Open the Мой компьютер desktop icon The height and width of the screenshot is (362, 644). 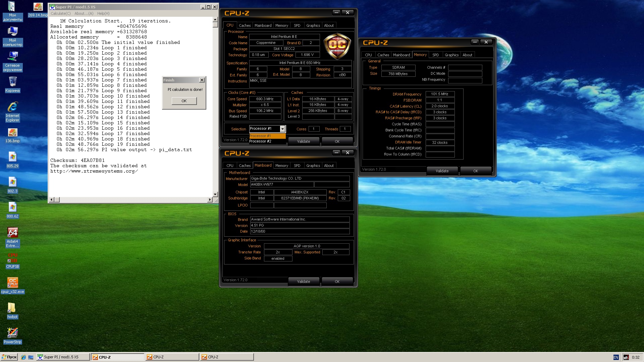point(12,36)
